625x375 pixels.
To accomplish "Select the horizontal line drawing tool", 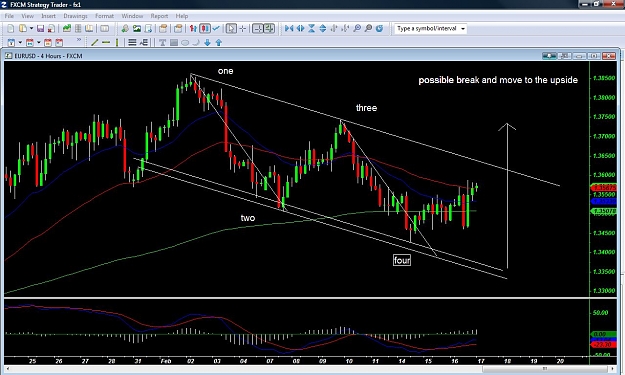I will pos(106,42).
